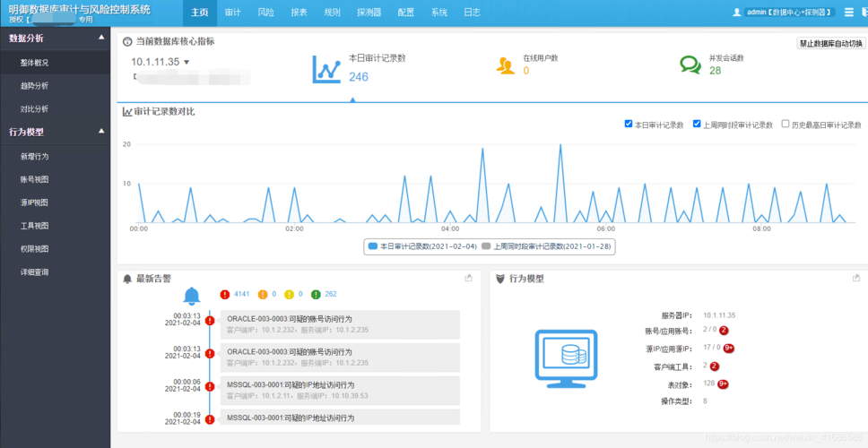This screenshot has width=868, height=448.
Task: Check the 历史最高日审计记录数 checkbox
Action: [785, 124]
